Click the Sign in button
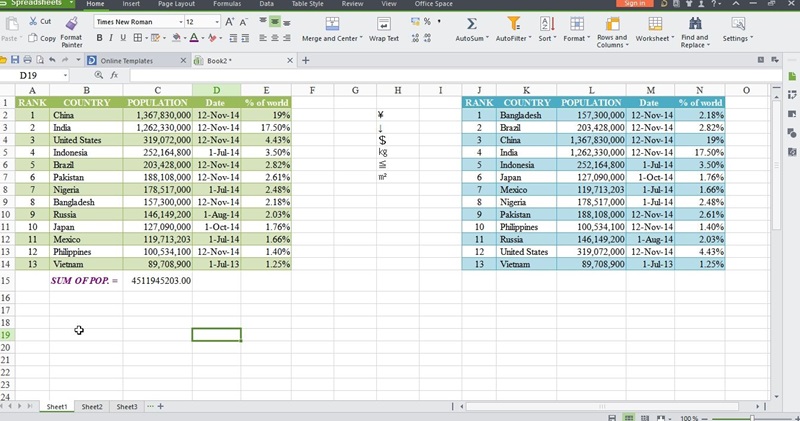800x421 pixels. point(634,4)
